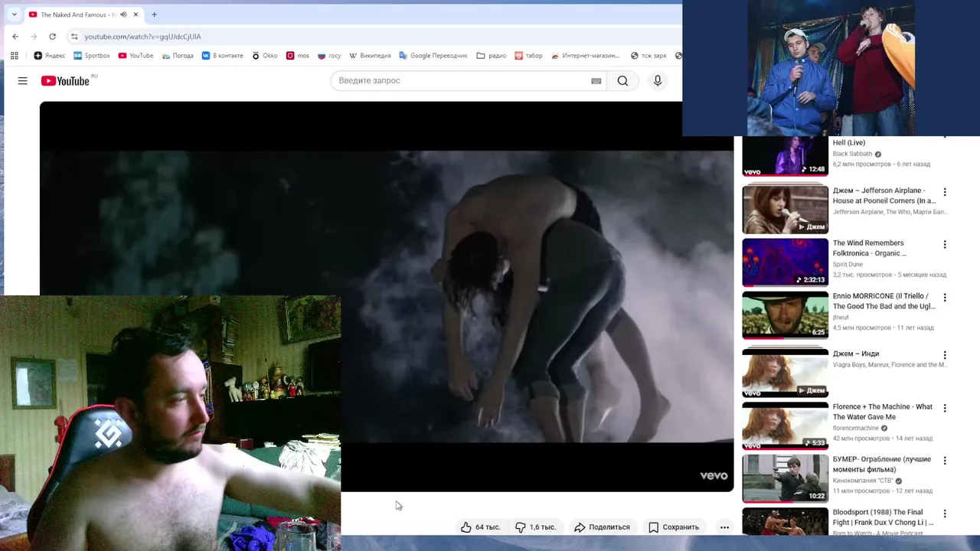Screen dimensions: 980x551
Task: Open the Florence + The Machine thumbnail
Action: tap(785, 425)
